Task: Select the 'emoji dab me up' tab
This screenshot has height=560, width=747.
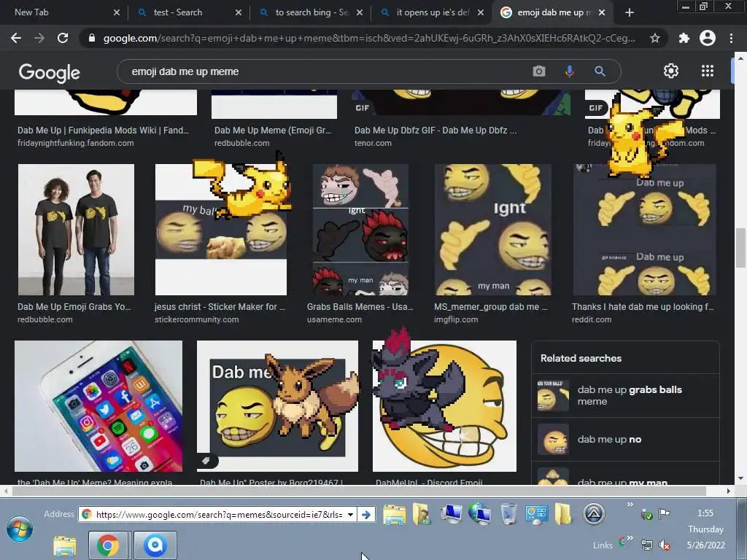Action: [554, 12]
